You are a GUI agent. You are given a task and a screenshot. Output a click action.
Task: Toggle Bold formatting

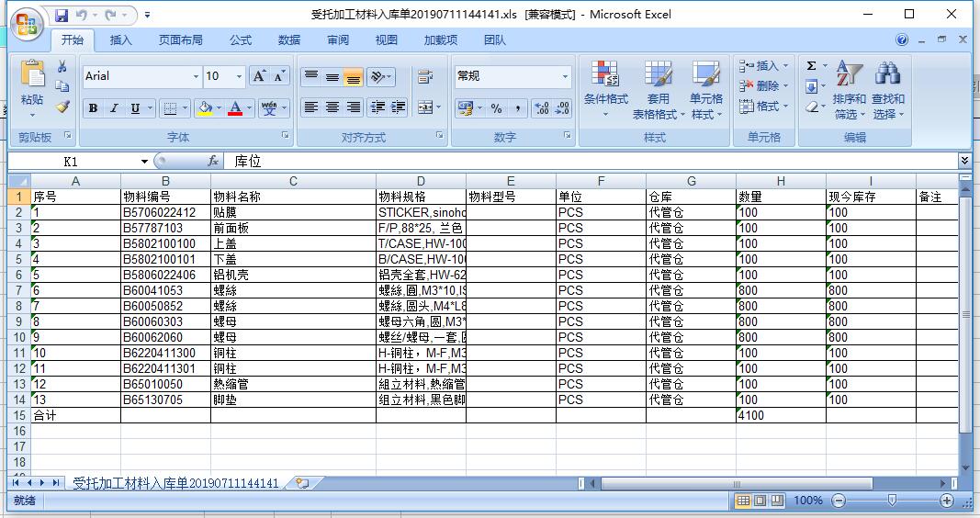[x=93, y=108]
